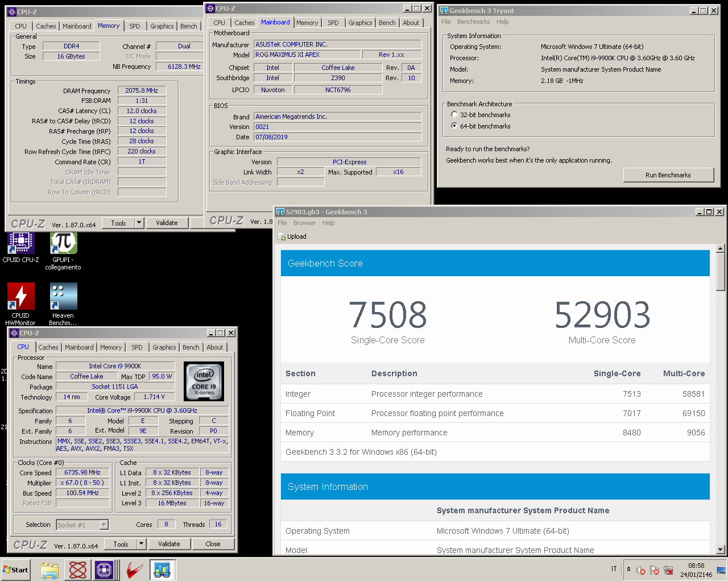Image resolution: width=728 pixels, height=582 pixels.
Task: Click Tools button in CPU-Z processor window
Action: (x=121, y=544)
